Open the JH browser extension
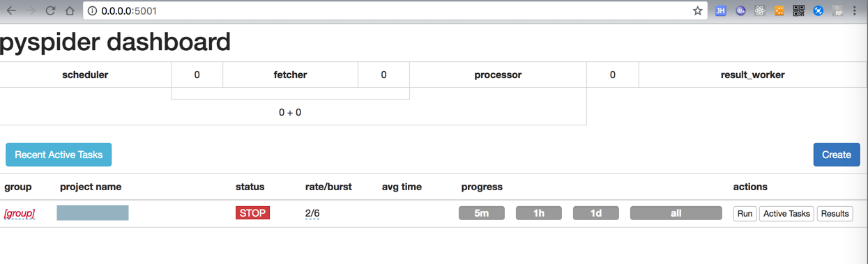This screenshot has width=868, height=264. 721,10
